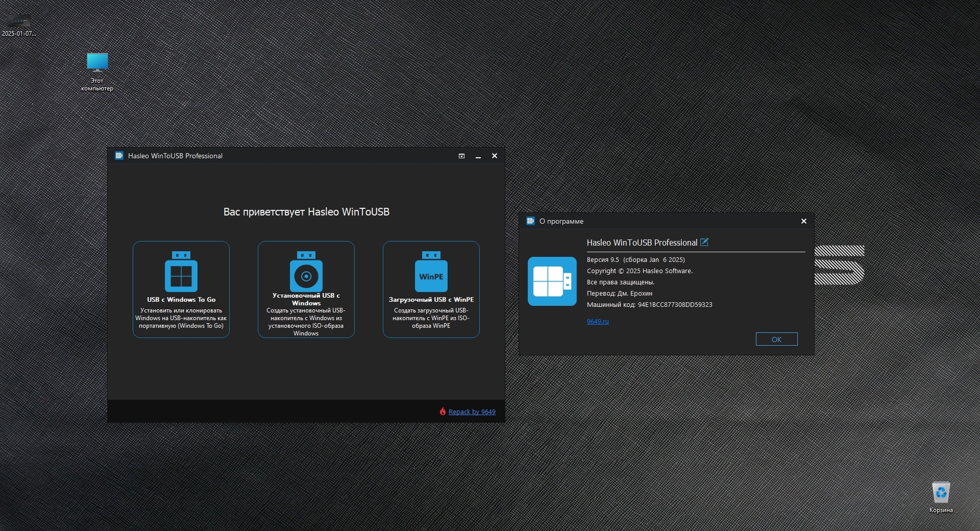This screenshot has height=531, width=980.
Task: Click the Вас приветствует Hasleo WinToUSB heading
Action: pos(306,212)
